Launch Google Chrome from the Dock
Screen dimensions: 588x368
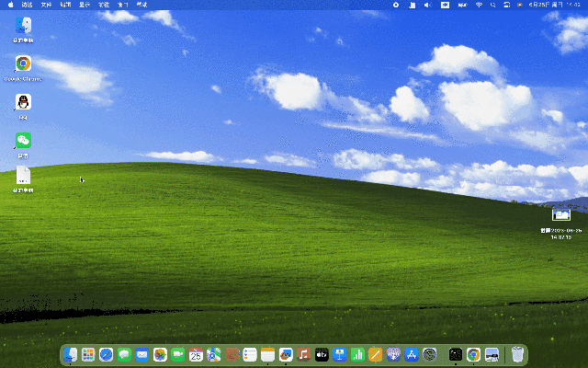click(x=474, y=354)
